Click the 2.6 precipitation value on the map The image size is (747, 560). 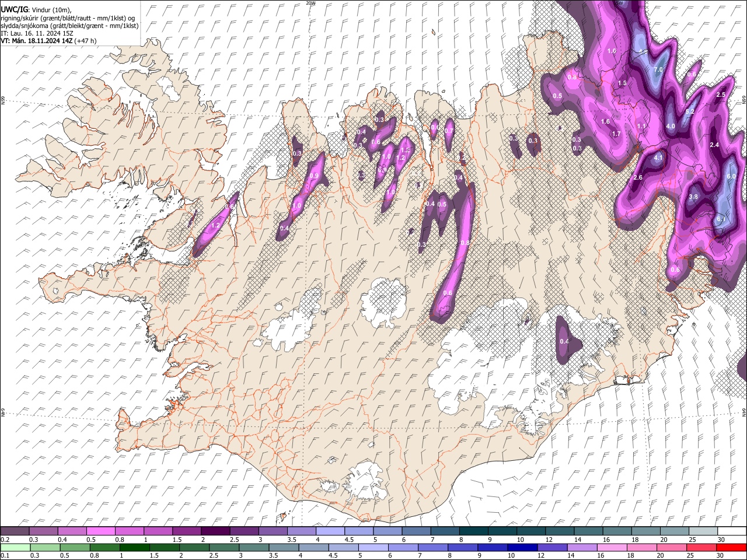point(638,177)
